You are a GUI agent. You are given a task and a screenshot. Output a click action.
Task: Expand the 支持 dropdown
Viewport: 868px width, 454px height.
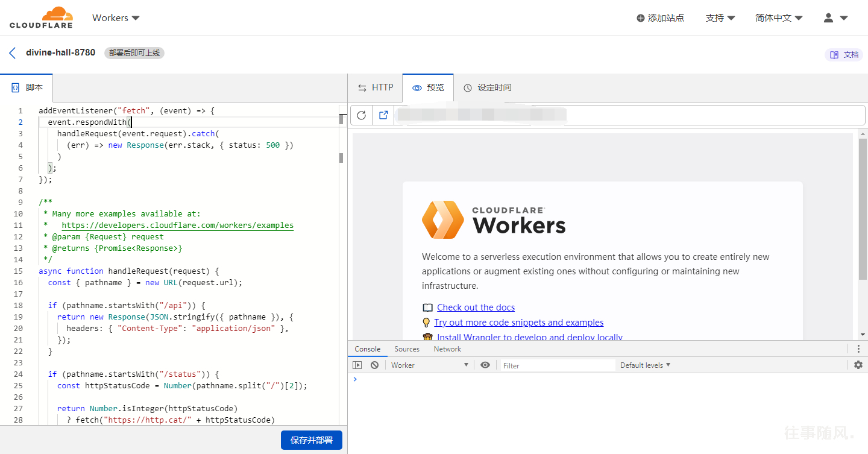tap(720, 18)
